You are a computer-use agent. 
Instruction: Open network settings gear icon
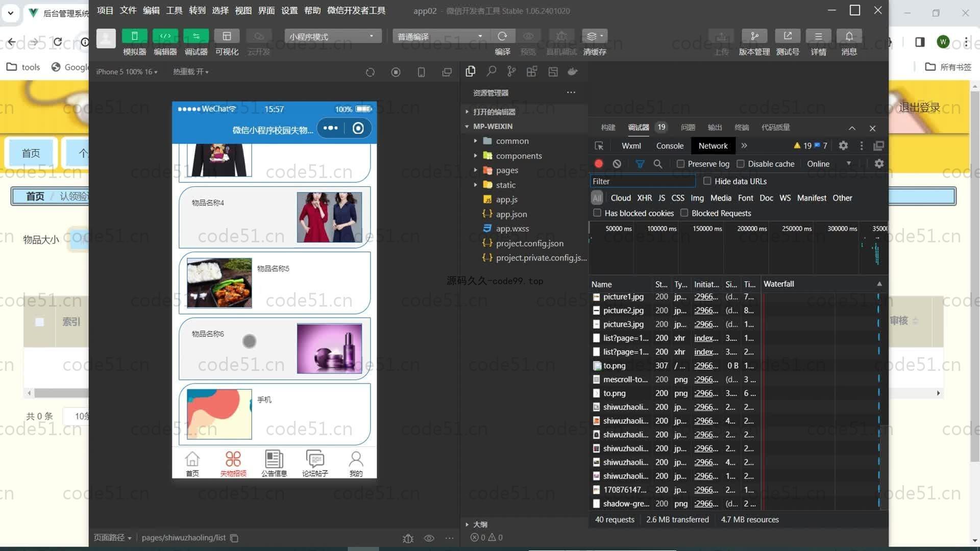pos(879,164)
